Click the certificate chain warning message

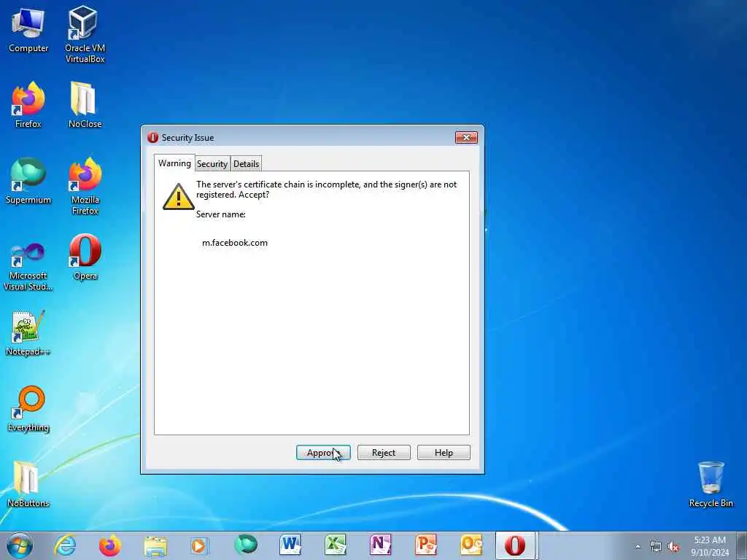pos(326,190)
